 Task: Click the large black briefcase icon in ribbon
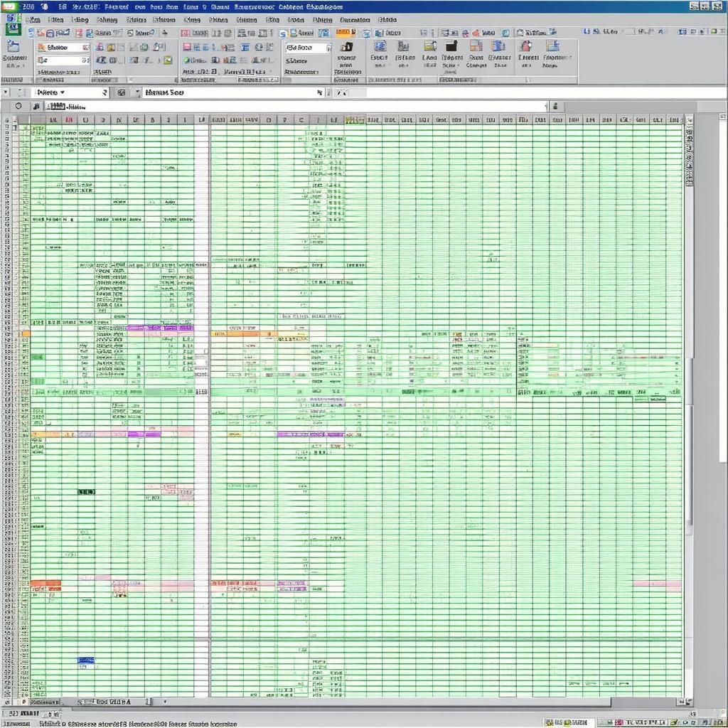click(x=451, y=46)
